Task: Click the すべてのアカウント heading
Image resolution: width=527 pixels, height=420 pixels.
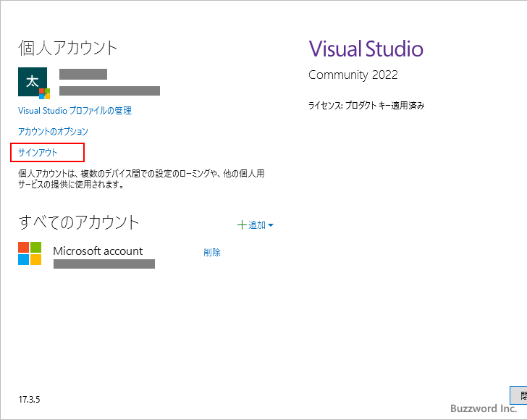Action: tap(79, 222)
